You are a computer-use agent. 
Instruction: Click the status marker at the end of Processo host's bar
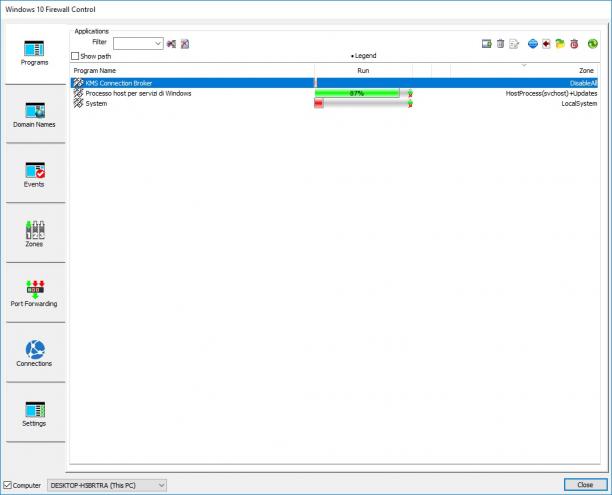pyautogui.click(x=410, y=93)
